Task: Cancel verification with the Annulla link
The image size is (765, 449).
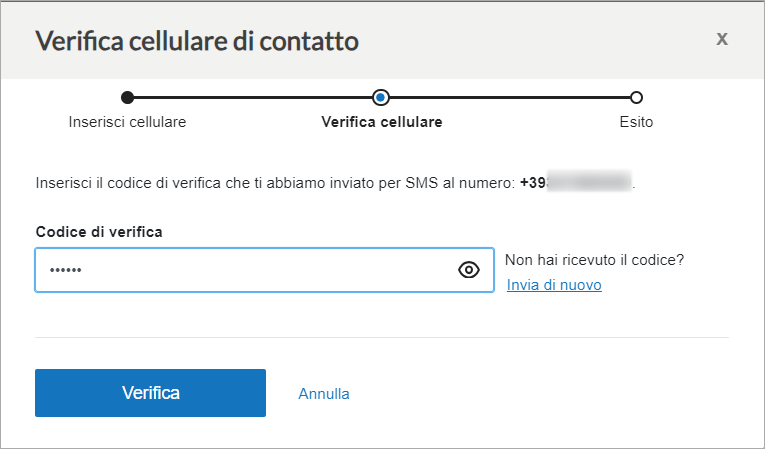Action: (x=324, y=393)
